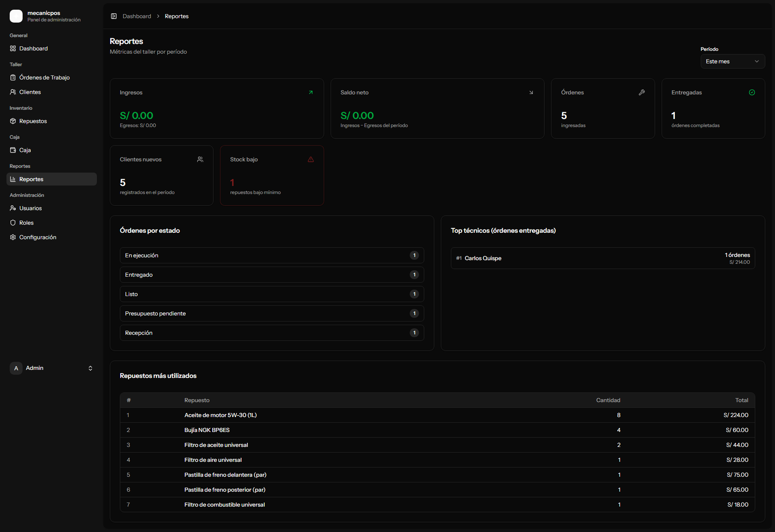The image size is (775, 532).
Task: Click the Repuesto column header
Action: click(197, 400)
